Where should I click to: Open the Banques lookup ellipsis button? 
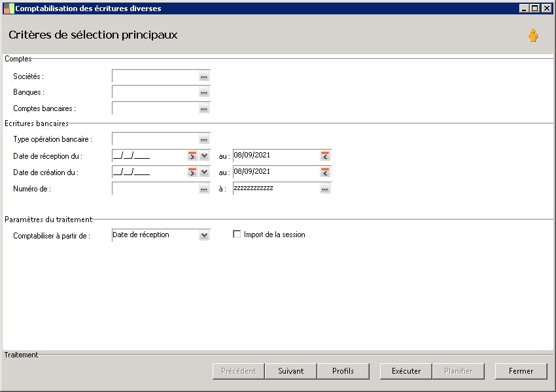click(204, 92)
